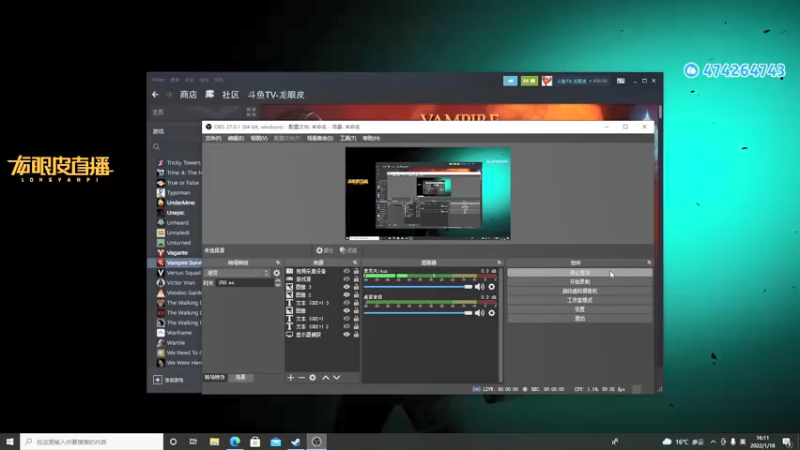The width and height of the screenshot is (800, 450).
Task: Click the Steam library search magnifier
Action: coord(157,147)
